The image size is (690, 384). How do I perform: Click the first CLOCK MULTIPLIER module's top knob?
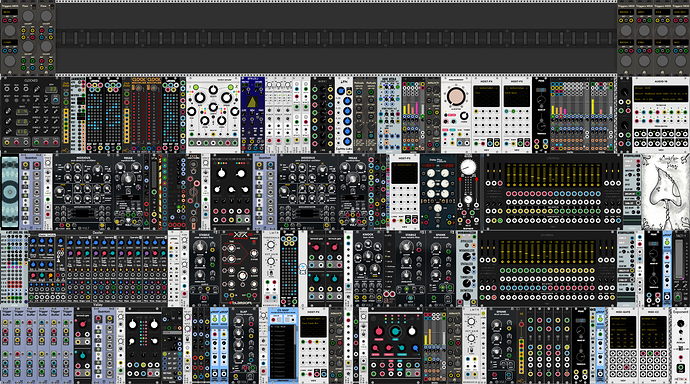point(139,88)
